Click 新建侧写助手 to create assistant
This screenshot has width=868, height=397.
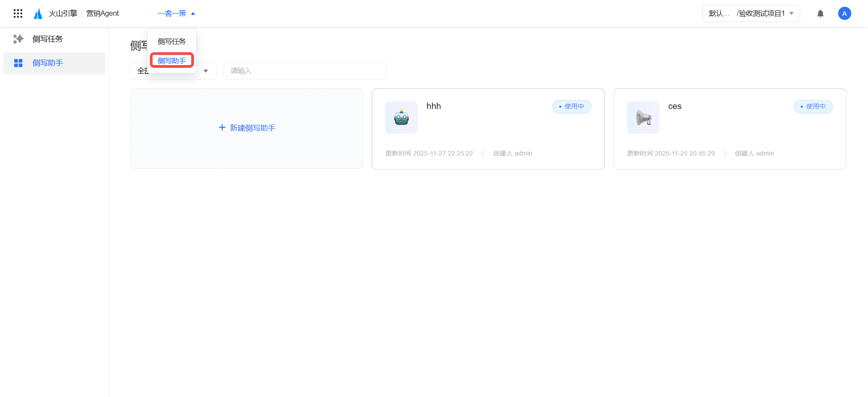click(x=247, y=128)
